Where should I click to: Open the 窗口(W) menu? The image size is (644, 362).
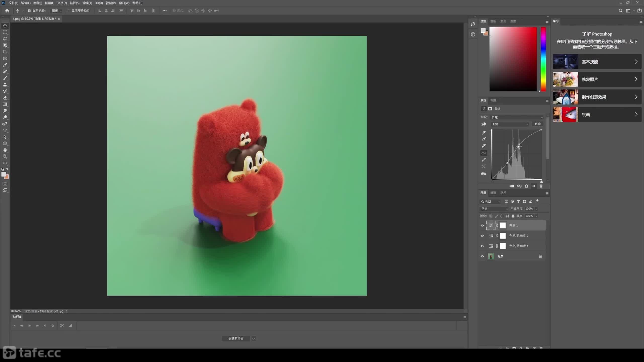(x=124, y=3)
